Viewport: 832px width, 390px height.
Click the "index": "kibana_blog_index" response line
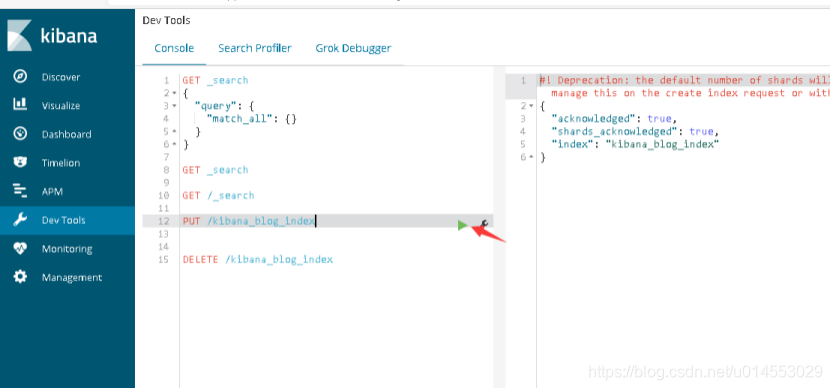[x=636, y=144]
